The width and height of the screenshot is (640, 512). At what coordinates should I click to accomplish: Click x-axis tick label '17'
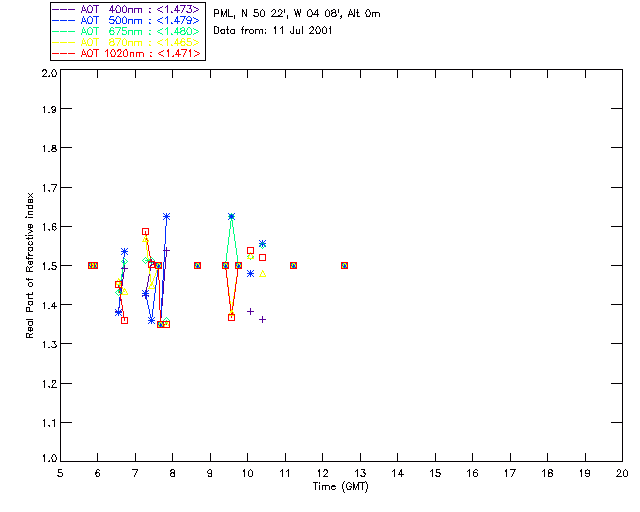[510, 473]
